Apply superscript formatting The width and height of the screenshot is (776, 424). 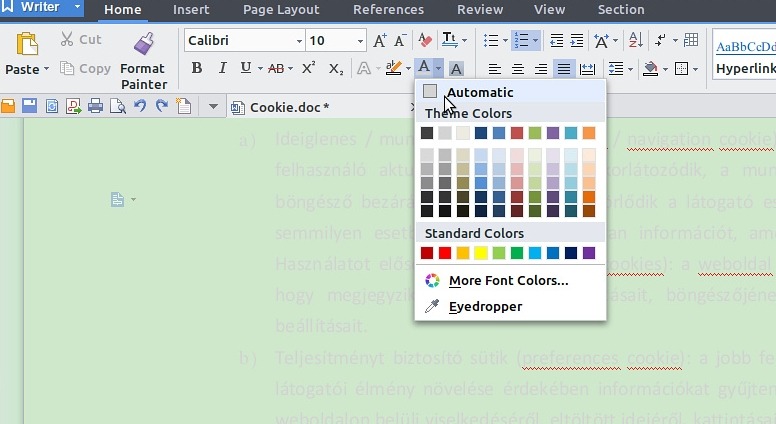tap(308, 68)
